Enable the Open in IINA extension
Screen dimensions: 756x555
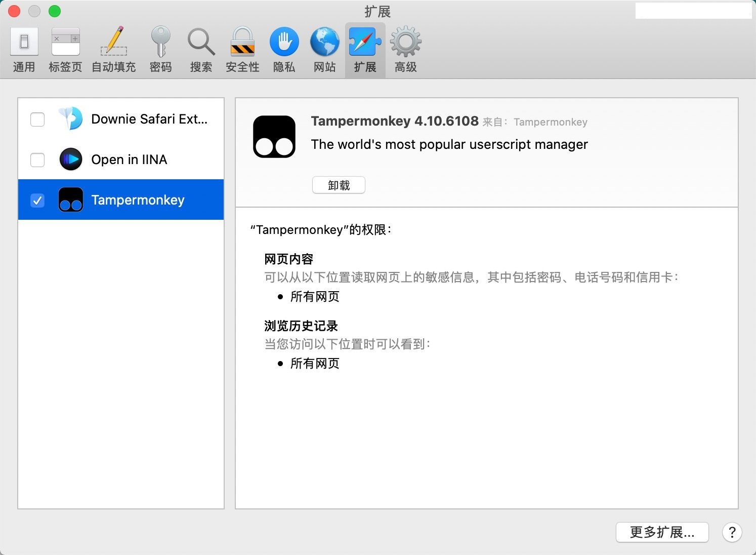(x=37, y=160)
